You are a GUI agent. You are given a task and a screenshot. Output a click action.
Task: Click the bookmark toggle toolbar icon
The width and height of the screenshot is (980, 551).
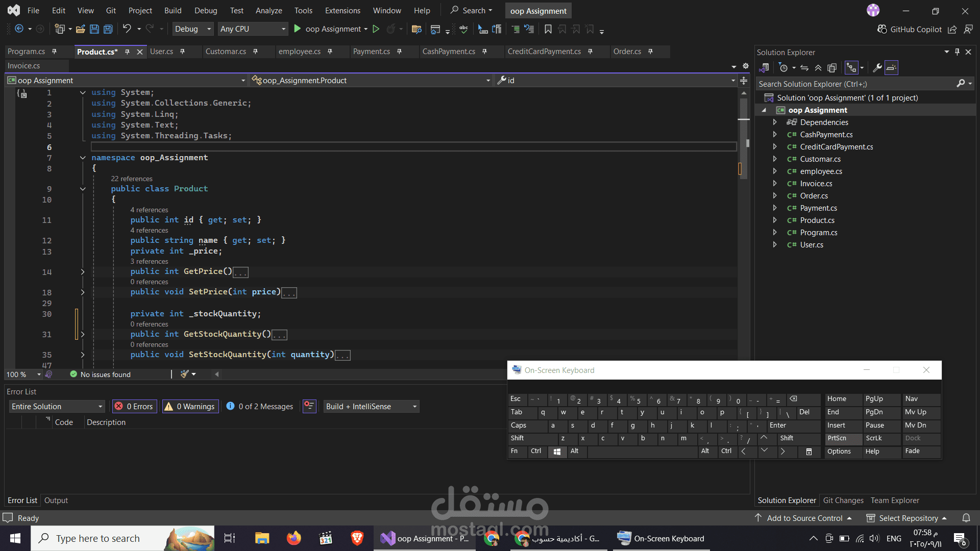click(x=548, y=29)
